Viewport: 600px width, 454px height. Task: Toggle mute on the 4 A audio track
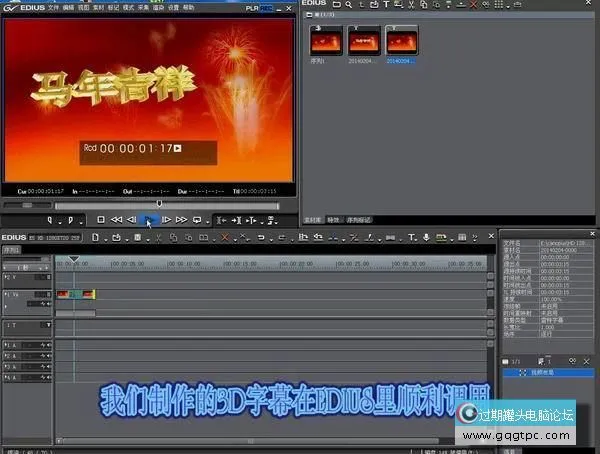[x=49, y=377]
